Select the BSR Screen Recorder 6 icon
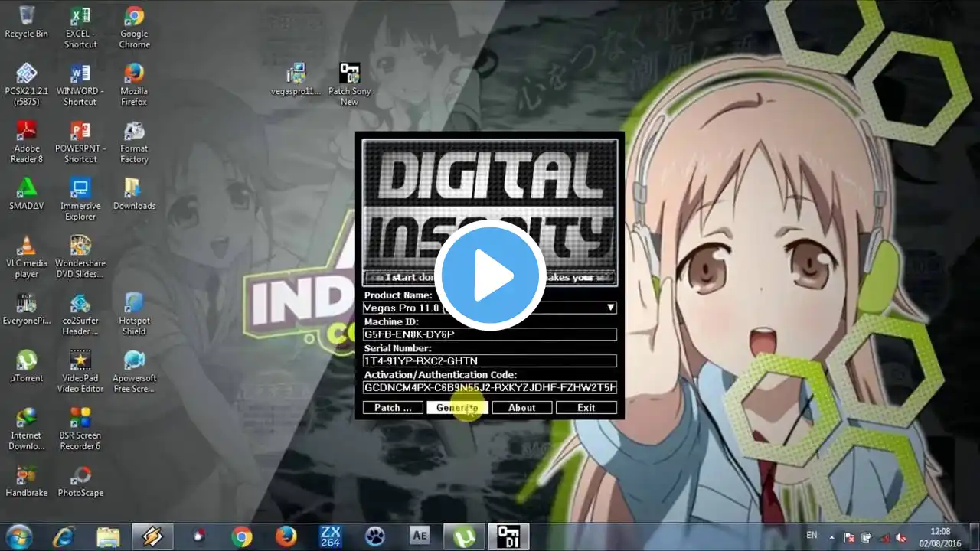The height and width of the screenshot is (551, 980). click(80, 429)
